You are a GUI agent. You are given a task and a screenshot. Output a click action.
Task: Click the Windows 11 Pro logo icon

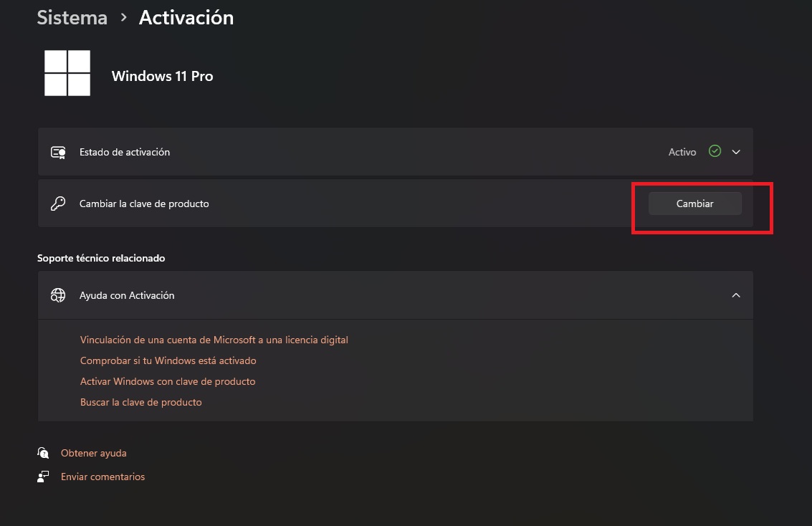67,72
